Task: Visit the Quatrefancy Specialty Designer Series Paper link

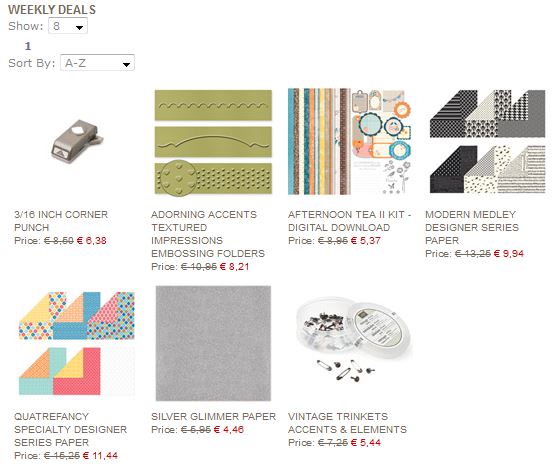Action: tap(70, 429)
